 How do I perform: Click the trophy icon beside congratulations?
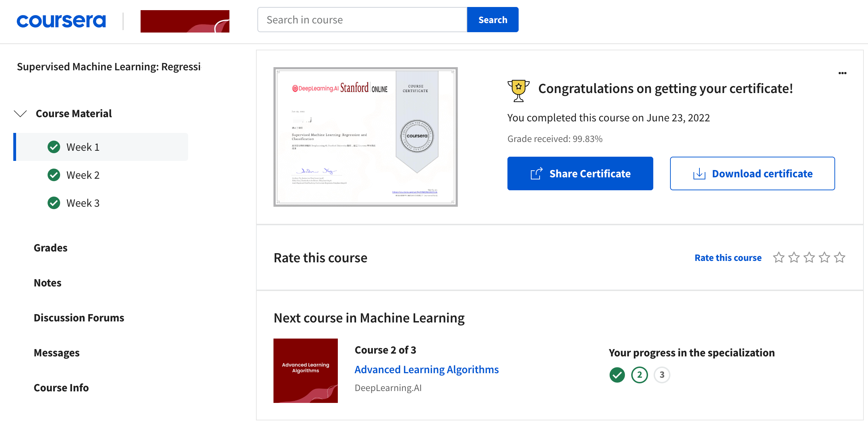pos(518,91)
